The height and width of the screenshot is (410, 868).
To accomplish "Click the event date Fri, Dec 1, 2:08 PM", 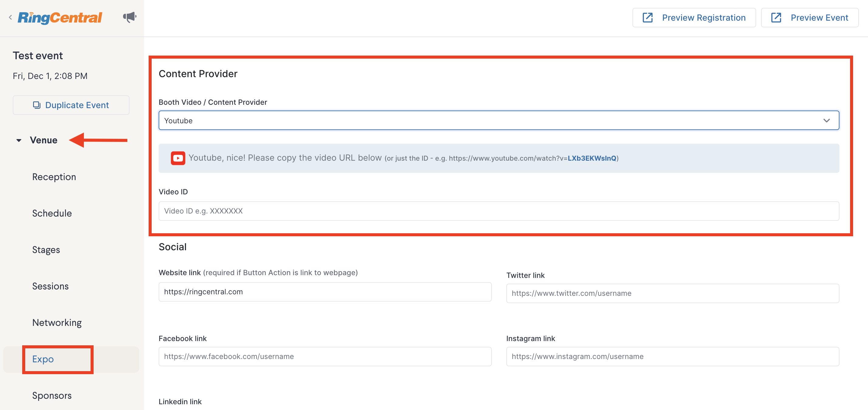I will pos(50,76).
